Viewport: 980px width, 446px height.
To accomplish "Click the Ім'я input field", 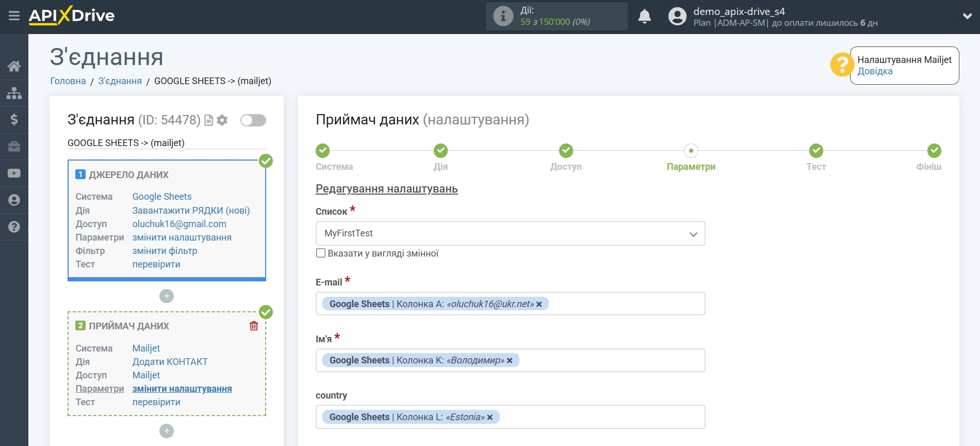I will pyautogui.click(x=510, y=360).
